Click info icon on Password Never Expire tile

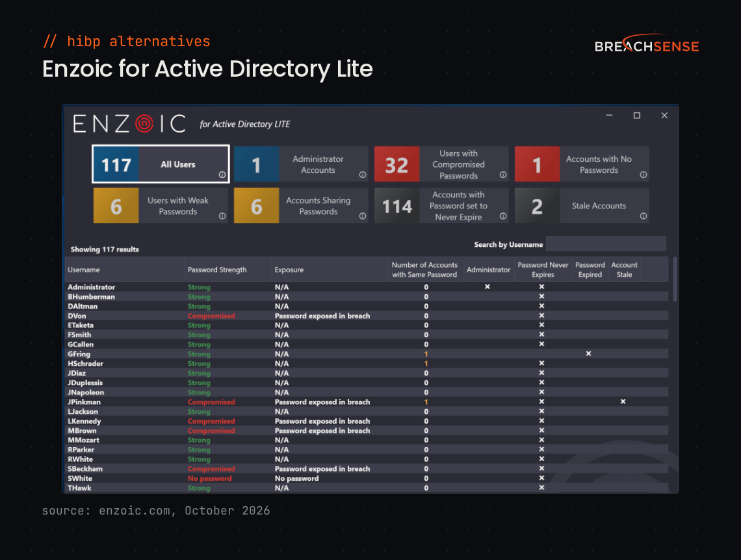[x=503, y=216]
